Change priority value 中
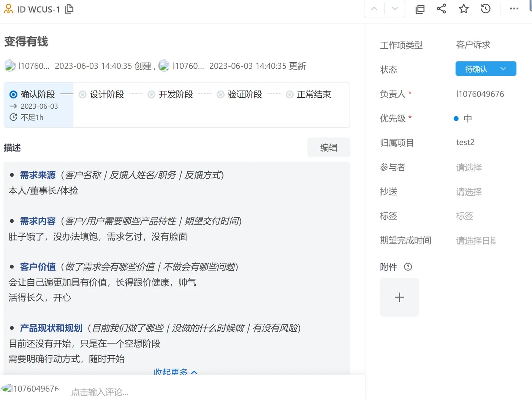Image resolution: width=532 pixels, height=399 pixels. pos(468,118)
